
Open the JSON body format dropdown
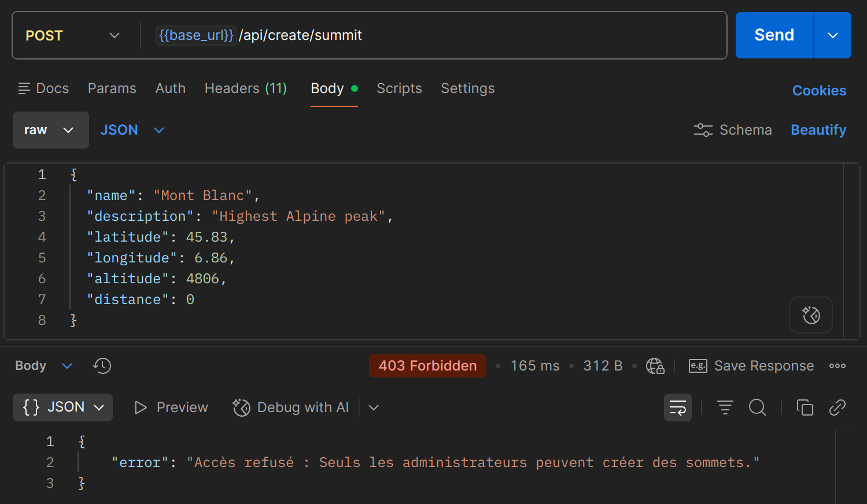click(132, 130)
